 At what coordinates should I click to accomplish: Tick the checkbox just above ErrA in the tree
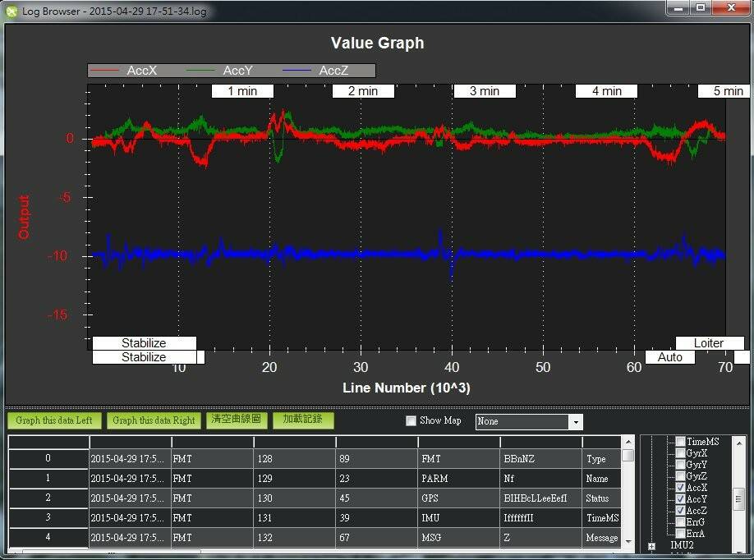[x=680, y=522]
